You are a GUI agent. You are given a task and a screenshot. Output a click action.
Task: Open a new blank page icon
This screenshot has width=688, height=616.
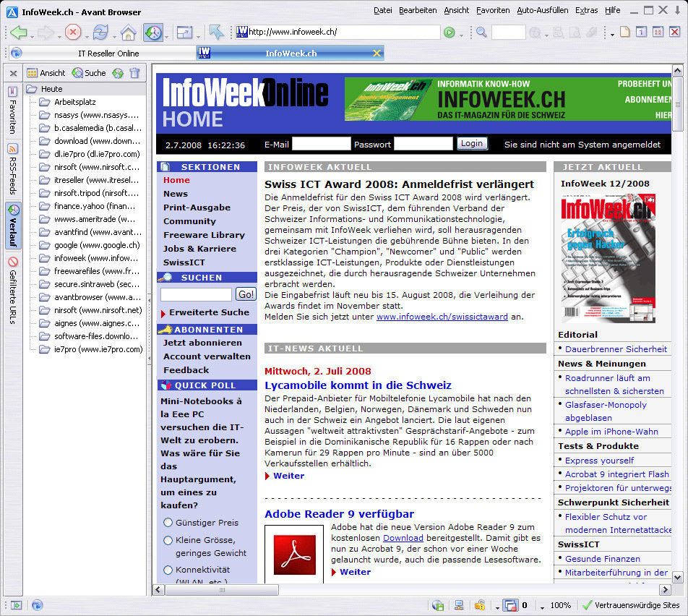click(625, 32)
